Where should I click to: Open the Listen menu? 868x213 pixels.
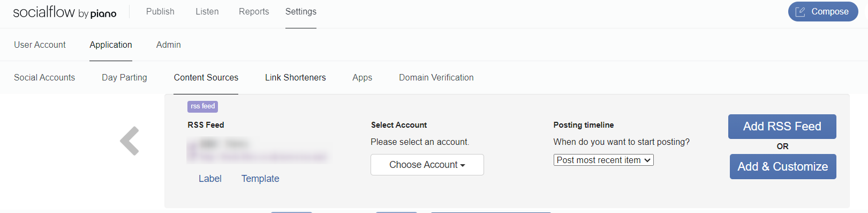click(x=207, y=11)
